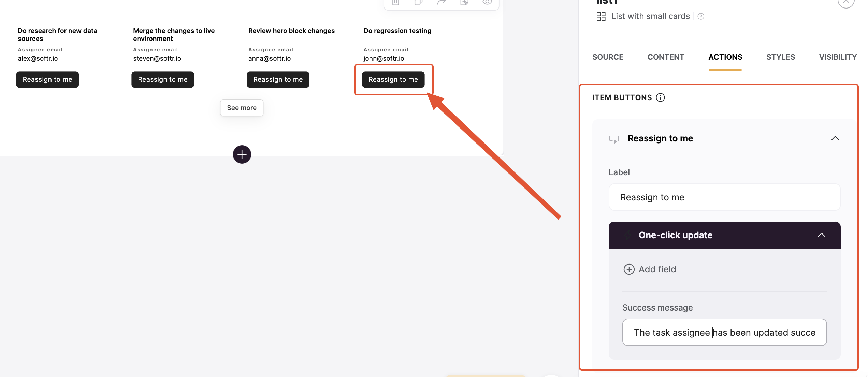868x377 pixels.
Task: Hide the block using the eye toggle
Action: pos(487,2)
